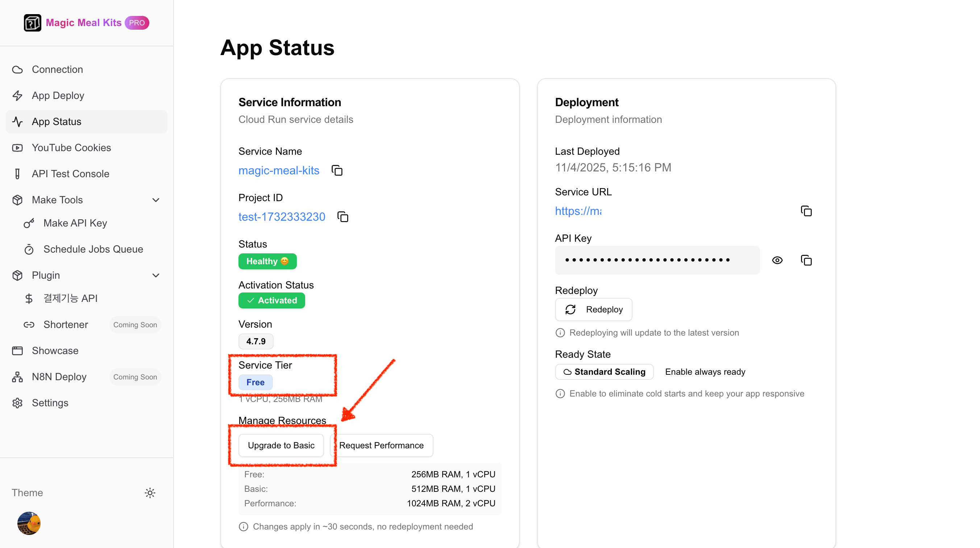Screen dimensions: 980x548
Task: Click the 4.7.9 version badge
Action: (x=256, y=341)
